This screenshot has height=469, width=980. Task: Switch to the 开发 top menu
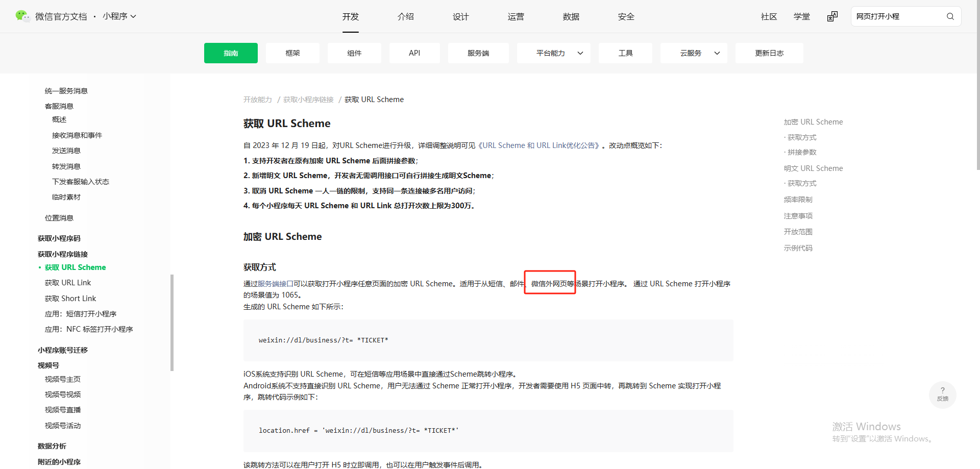351,16
